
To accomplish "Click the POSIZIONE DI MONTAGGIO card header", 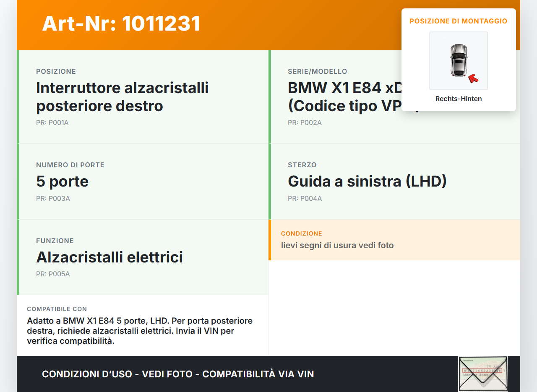I will click(x=458, y=21).
